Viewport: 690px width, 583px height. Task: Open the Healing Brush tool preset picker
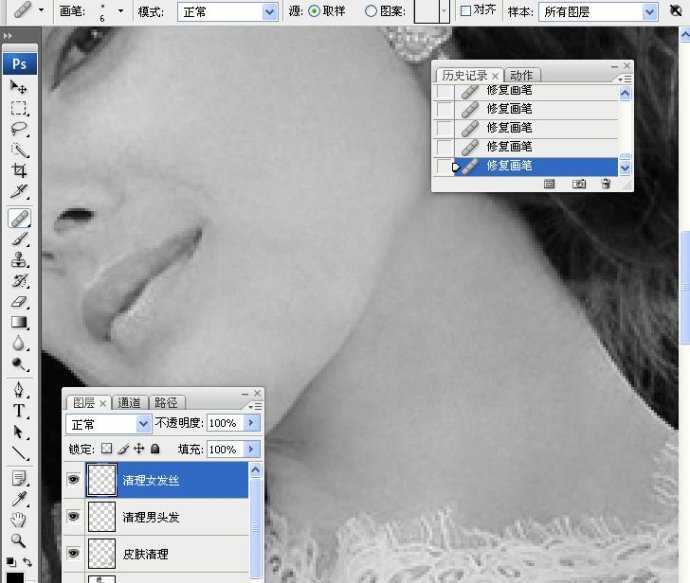click(41, 10)
